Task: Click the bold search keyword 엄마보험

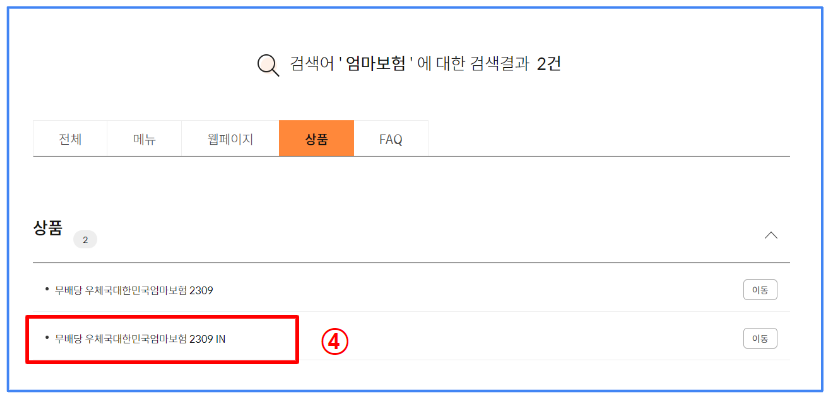Action: point(376,64)
